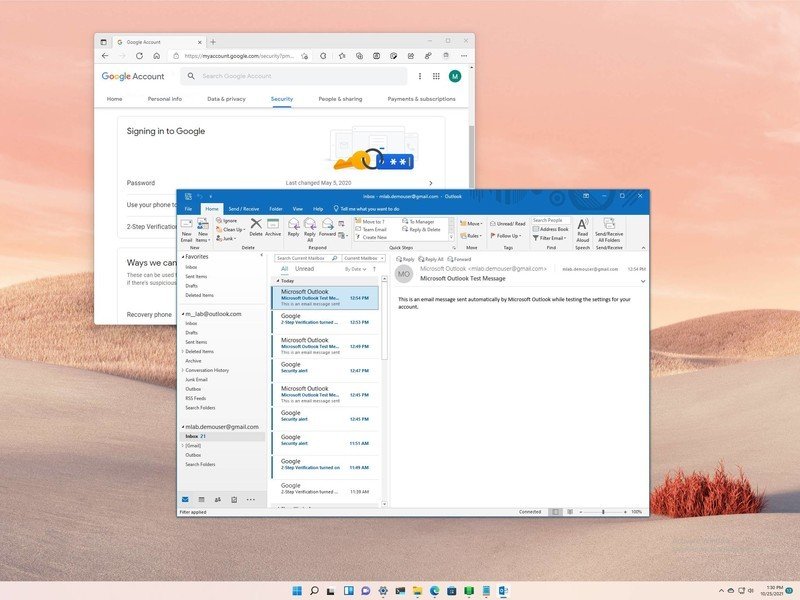Screen dimensions: 800x600
Task: Click the New Email icon in Outlook ribbon
Action: 187,230
